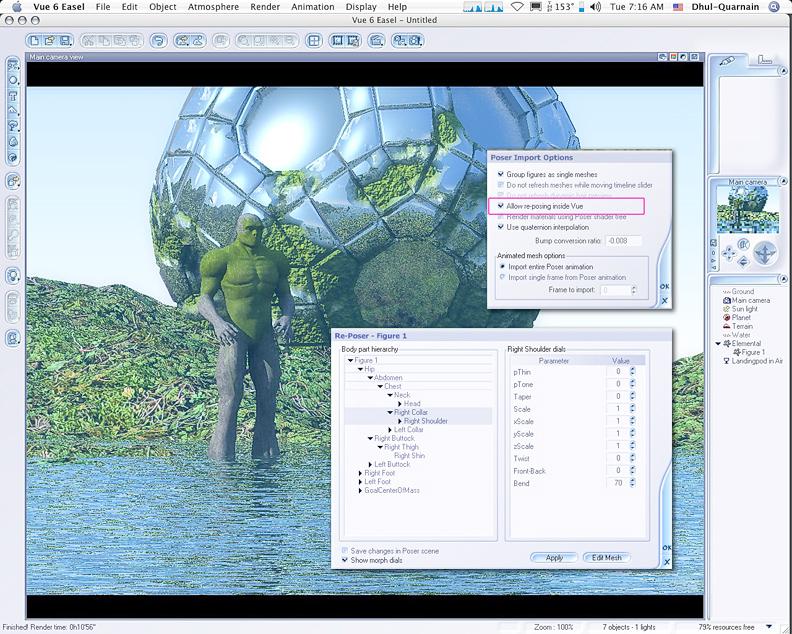Image resolution: width=792 pixels, height=634 pixels.
Task: Open the Apple menu
Action: 17,7
